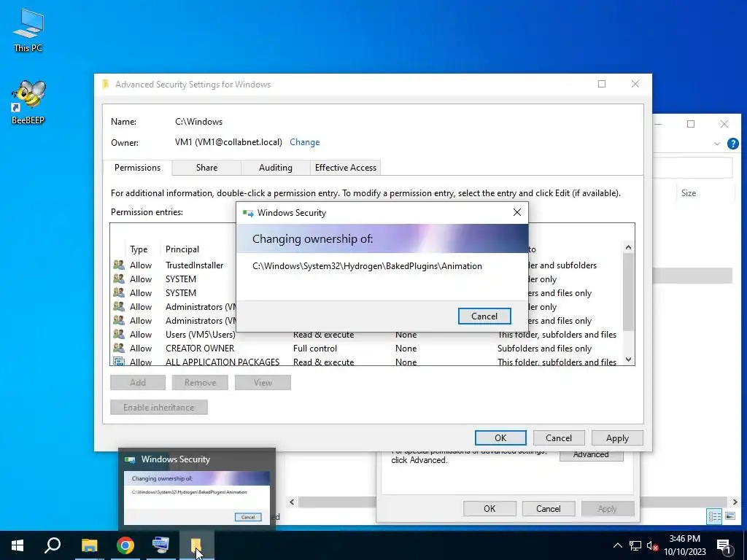Switch Explorer to large icons view
The width and height of the screenshot is (747, 560).
point(729,516)
